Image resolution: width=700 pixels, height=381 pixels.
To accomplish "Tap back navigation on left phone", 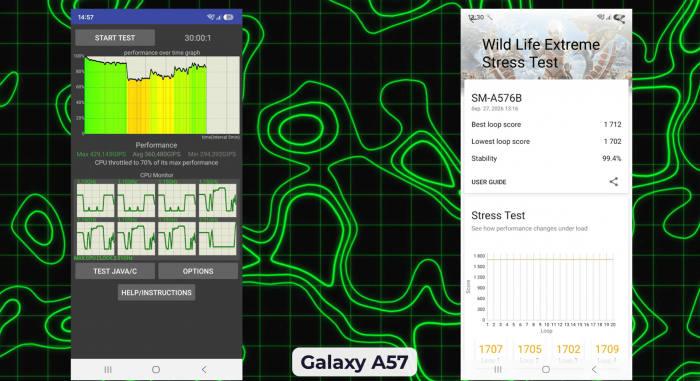I will [204, 369].
